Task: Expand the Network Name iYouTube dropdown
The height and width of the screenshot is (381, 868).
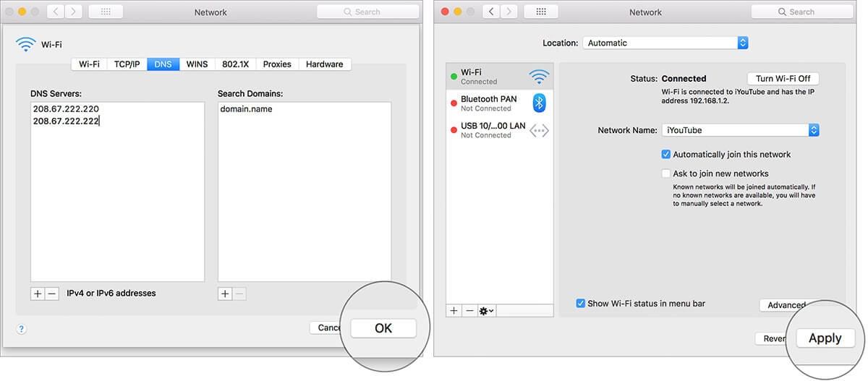Action: click(740, 130)
